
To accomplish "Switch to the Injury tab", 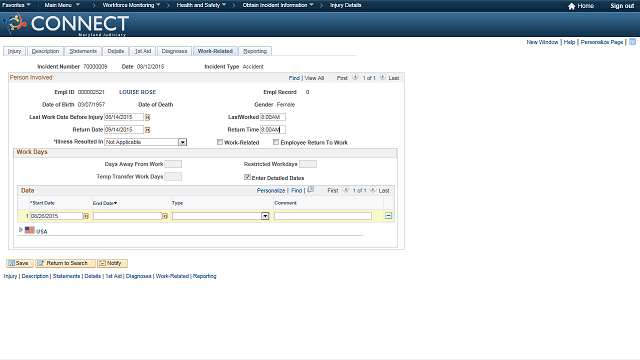I will 14,51.
